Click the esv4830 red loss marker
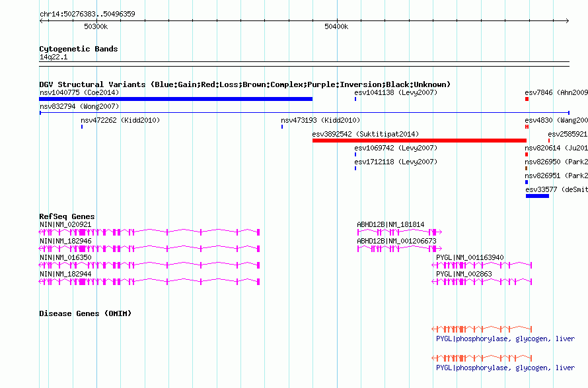This screenshot has width=588, height=388. [527, 127]
